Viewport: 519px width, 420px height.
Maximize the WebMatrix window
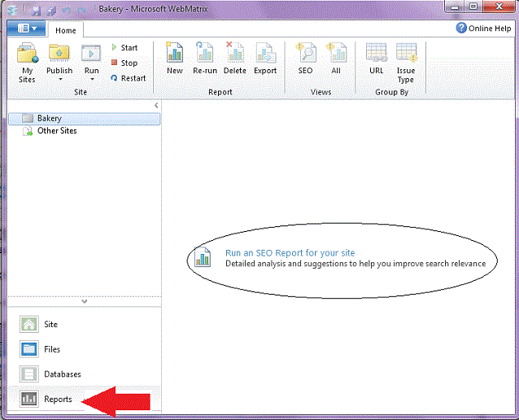tap(473, 7)
